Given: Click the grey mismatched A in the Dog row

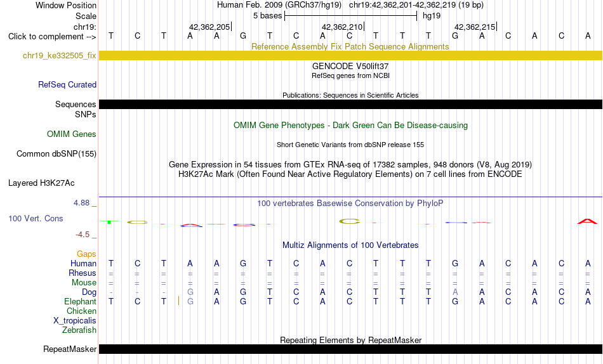Looking at the screenshot, I should (x=455, y=292).
